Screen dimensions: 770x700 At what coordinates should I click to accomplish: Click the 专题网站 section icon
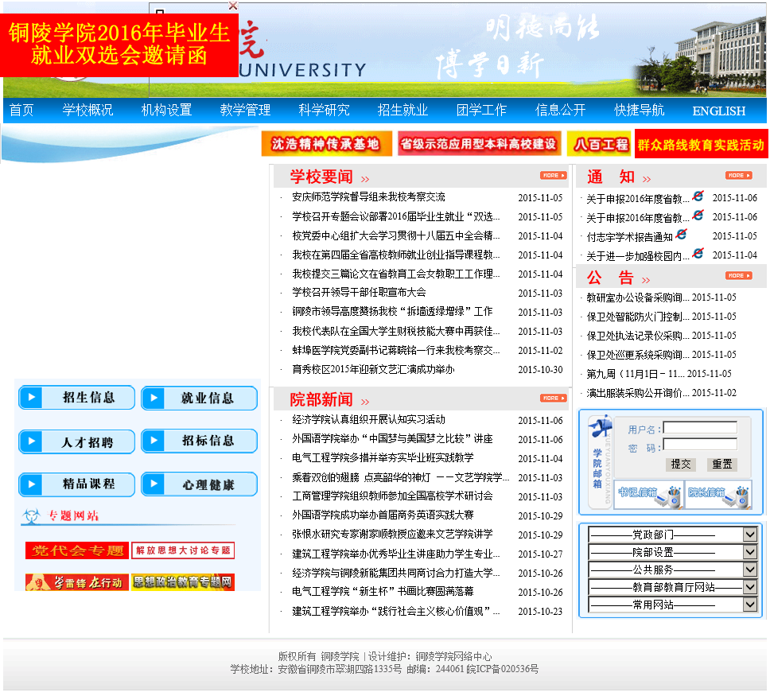coord(32,515)
